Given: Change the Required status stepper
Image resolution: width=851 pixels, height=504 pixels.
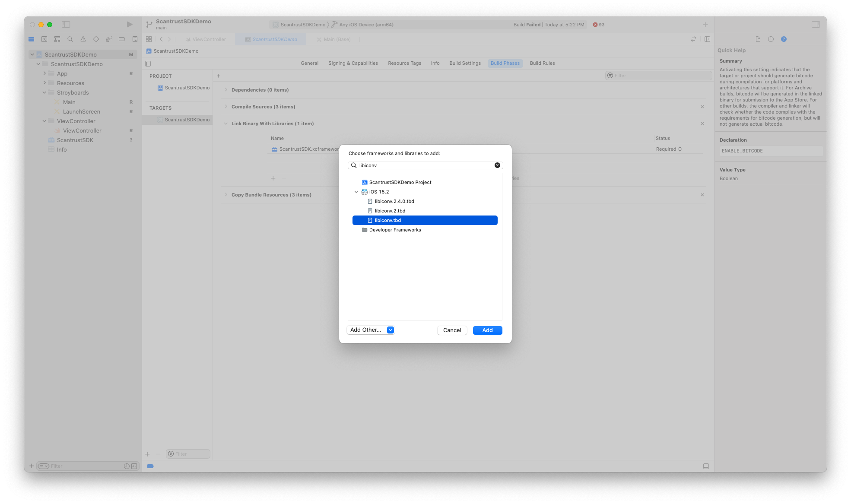Looking at the screenshot, I should (680, 149).
